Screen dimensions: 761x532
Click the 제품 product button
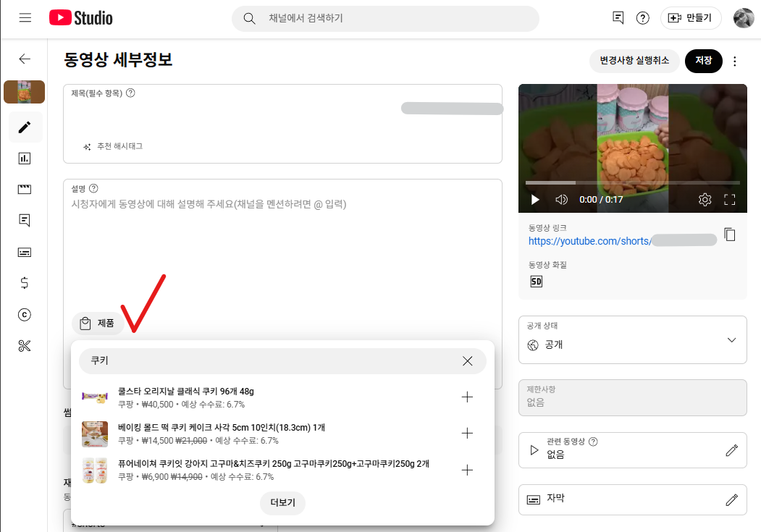(98, 323)
